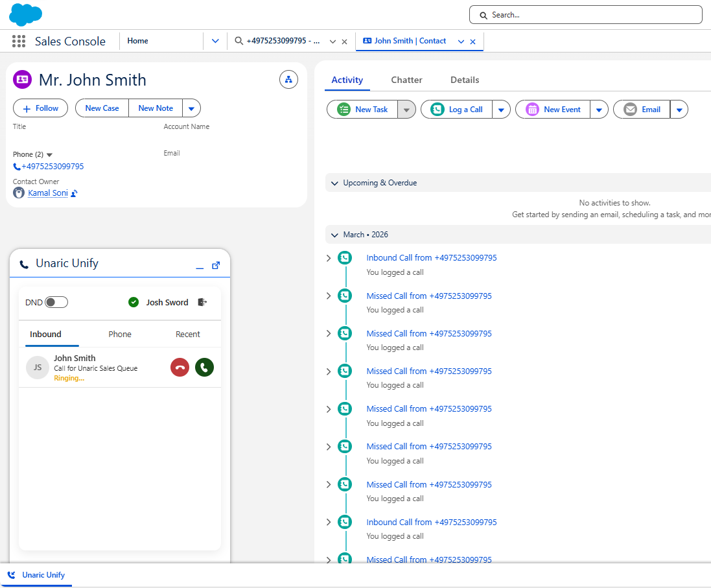The width and height of the screenshot is (711, 588).
Task: Close the John Smith Contact tab
Action: (473, 41)
